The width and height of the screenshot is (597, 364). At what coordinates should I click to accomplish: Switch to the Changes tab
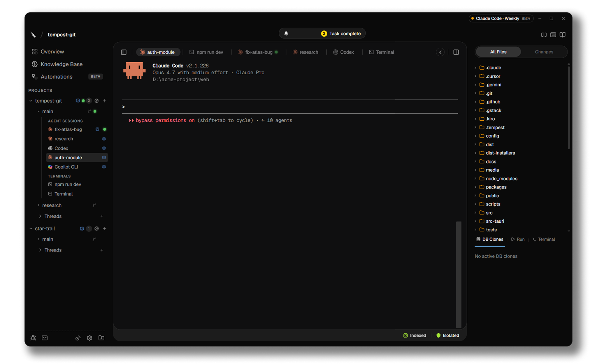click(x=544, y=52)
